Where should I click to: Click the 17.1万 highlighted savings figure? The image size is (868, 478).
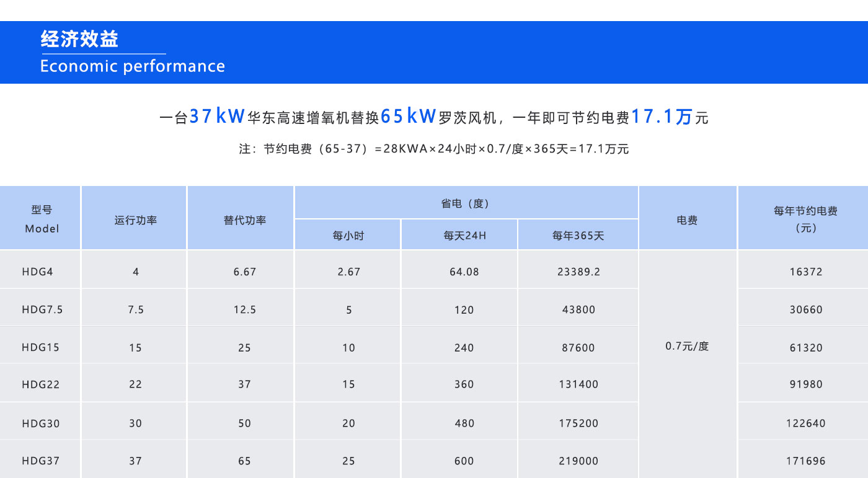click(661, 117)
